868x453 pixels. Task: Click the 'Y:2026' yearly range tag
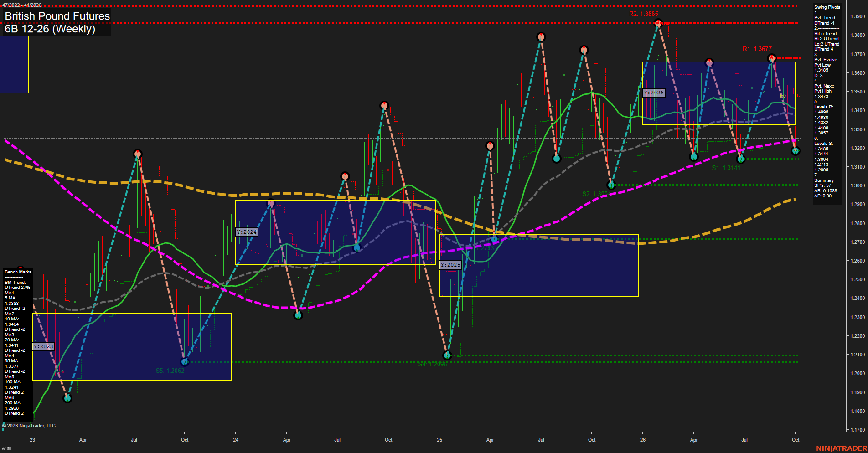click(x=654, y=93)
